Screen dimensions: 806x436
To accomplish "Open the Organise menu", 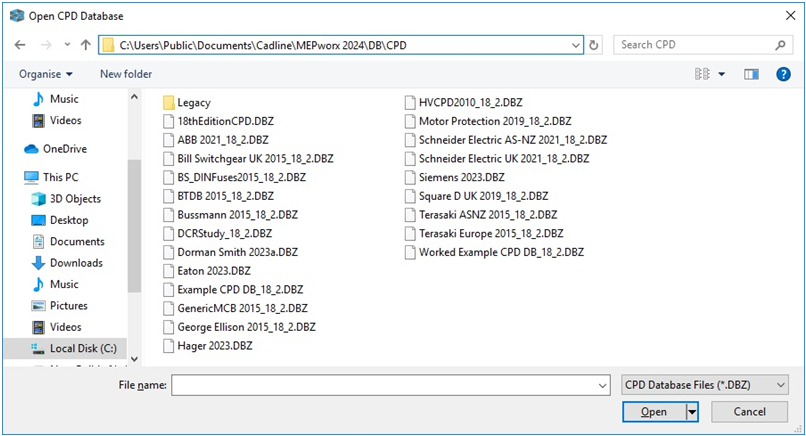I will point(46,74).
